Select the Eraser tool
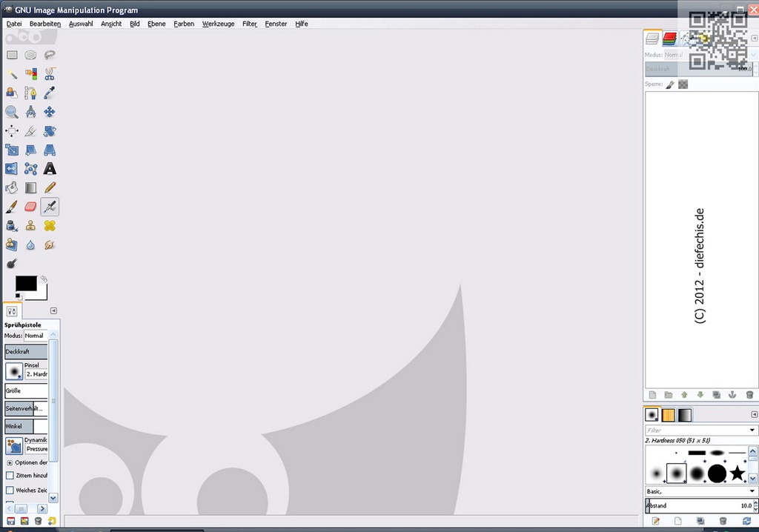Screen dimensions: 759x532 (x=30, y=207)
